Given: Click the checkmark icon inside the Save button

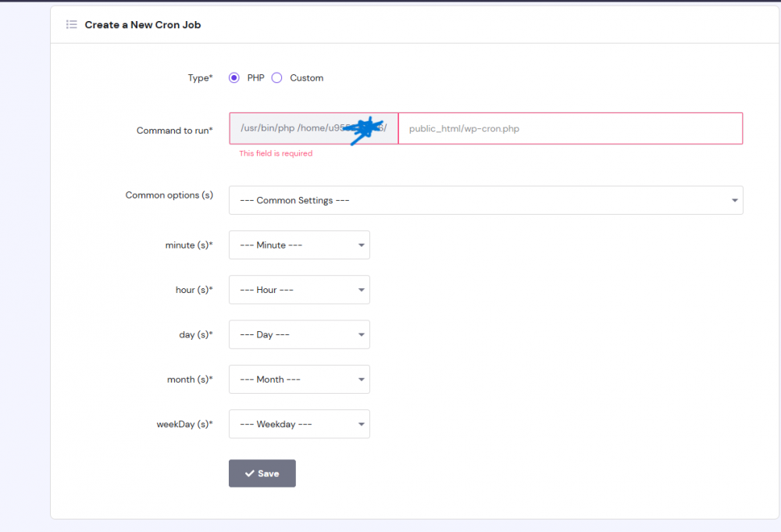Looking at the screenshot, I should 251,473.
